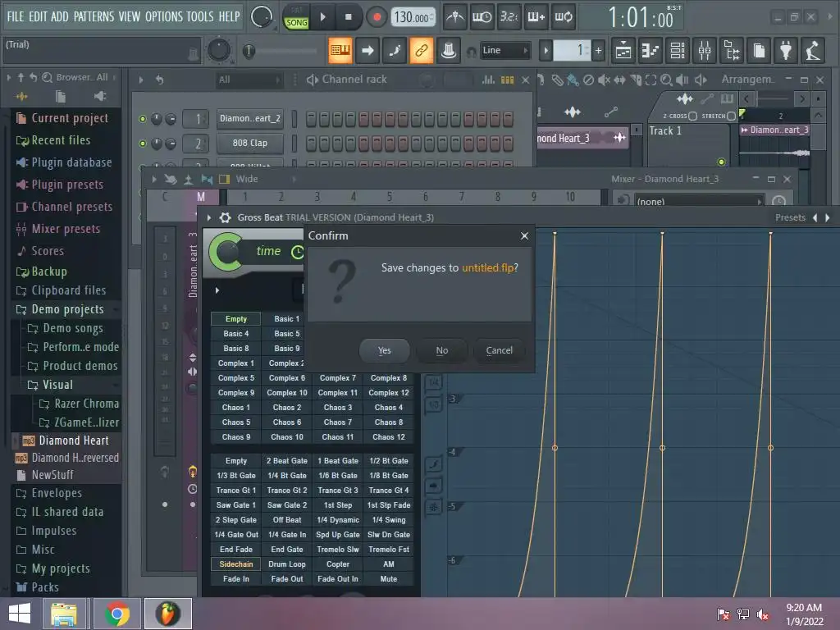Open the TOOLS menu
The height and width of the screenshot is (630, 840).
pyautogui.click(x=200, y=16)
